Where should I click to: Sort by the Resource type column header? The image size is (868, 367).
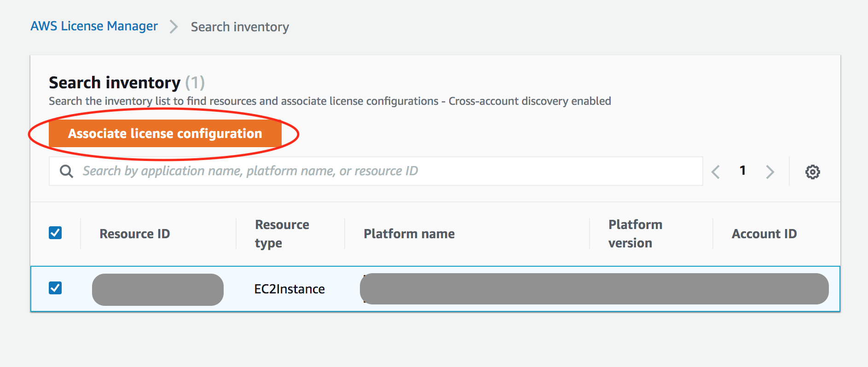pyautogui.click(x=282, y=234)
